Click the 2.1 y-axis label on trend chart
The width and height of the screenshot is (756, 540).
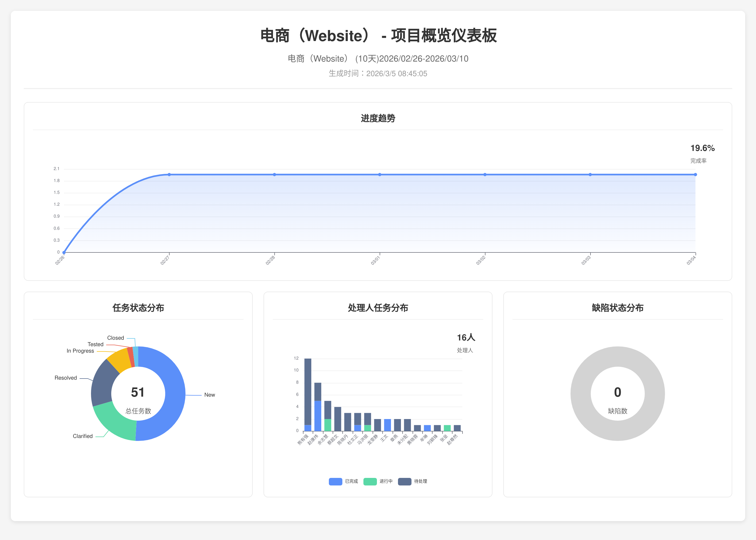[56, 169]
